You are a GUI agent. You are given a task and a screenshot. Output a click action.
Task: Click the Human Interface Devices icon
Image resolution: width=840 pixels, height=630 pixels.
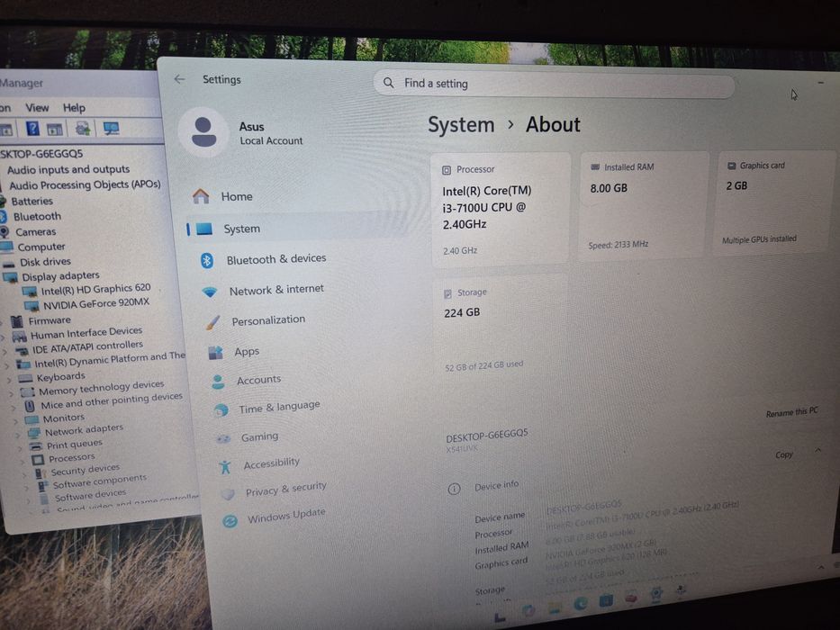tap(20, 336)
